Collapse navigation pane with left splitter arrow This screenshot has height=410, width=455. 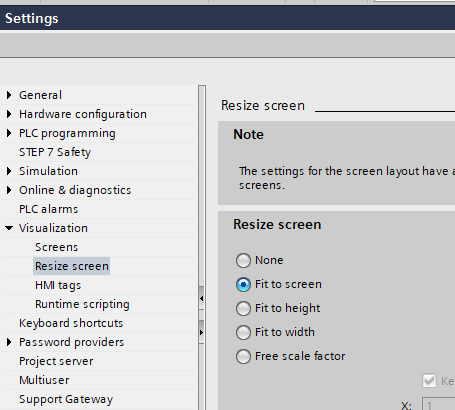click(201, 298)
